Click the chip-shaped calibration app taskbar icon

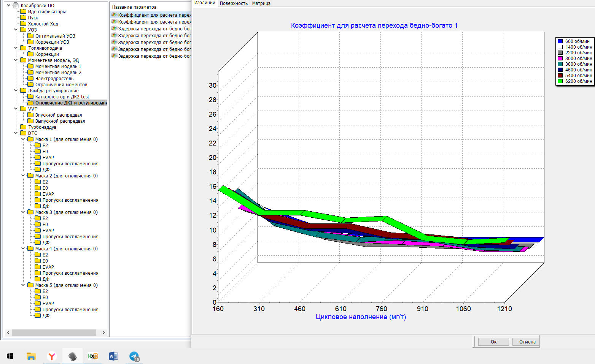[72, 356]
